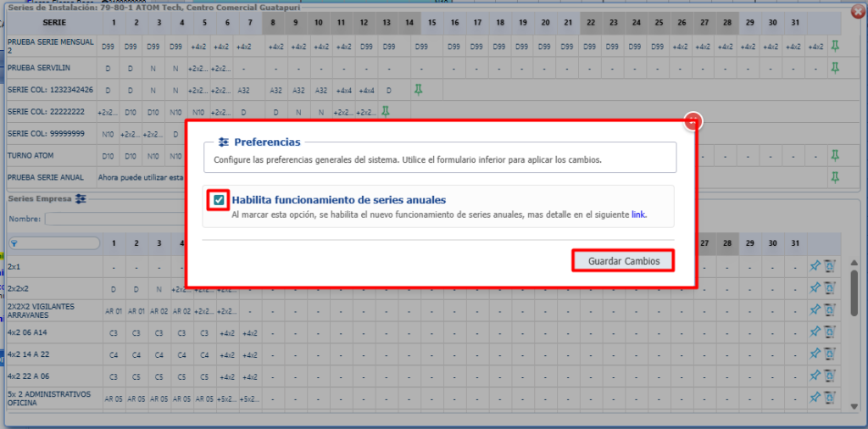Click the green pin icon for TURNO ATOM

[835, 155]
